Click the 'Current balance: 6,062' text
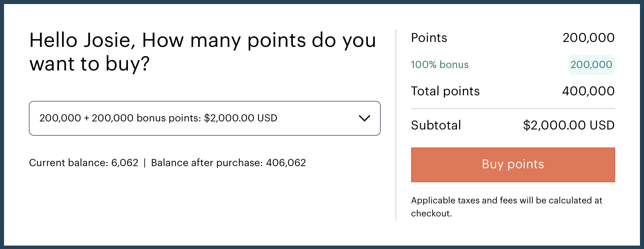The width and height of the screenshot is (644, 249). point(84,162)
